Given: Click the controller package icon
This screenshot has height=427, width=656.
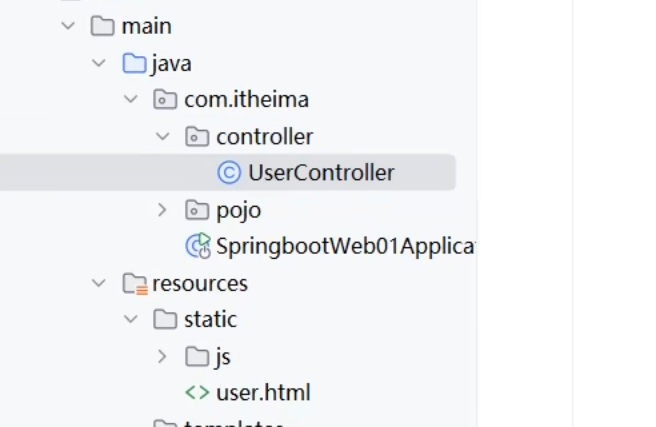Looking at the screenshot, I should pyautogui.click(x=197, y=137).
